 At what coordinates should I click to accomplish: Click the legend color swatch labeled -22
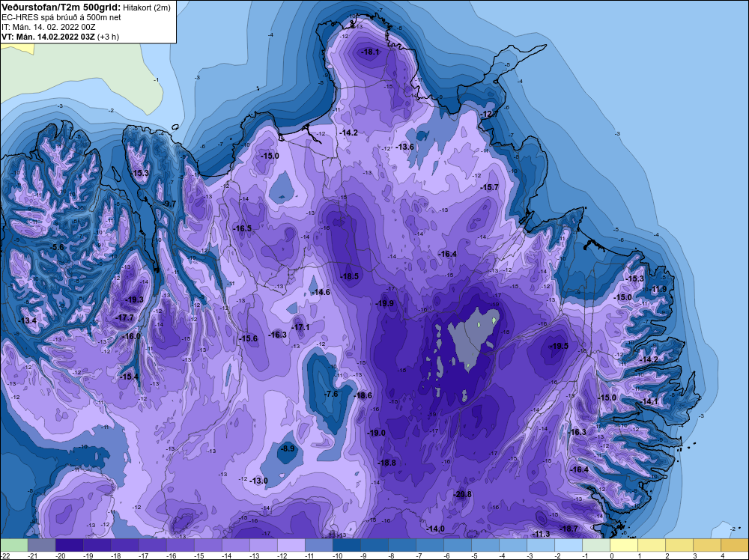(x=13, y=545)
